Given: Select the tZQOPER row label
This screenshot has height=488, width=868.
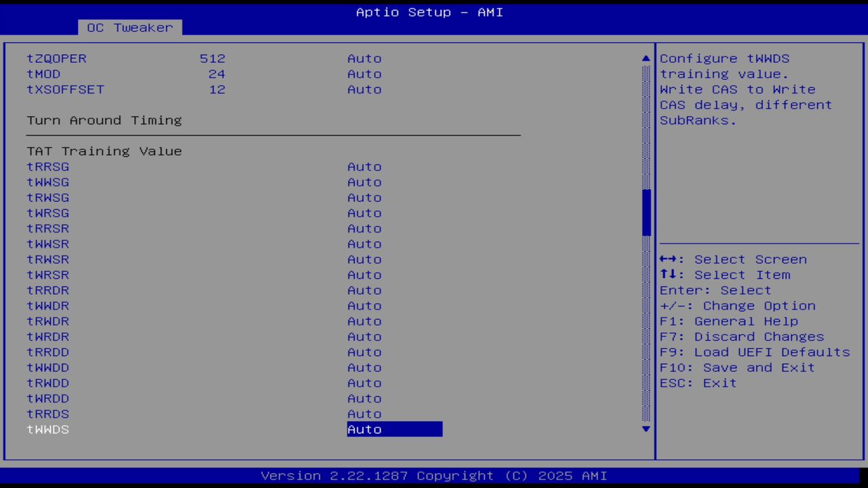Looking at the screenshot, I should click(56, 59).
